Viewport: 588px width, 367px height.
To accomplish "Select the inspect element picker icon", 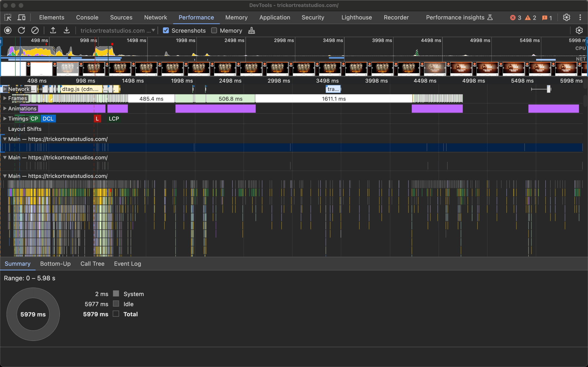I will click(x=8, y=17).
